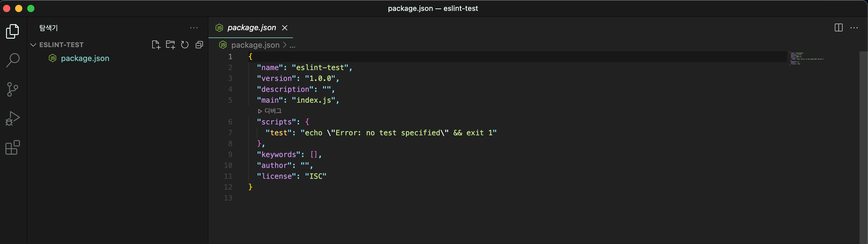This screenshot has height=244, width=868.
Task: Refresh the explorer file tree
Action: (185, 45)
